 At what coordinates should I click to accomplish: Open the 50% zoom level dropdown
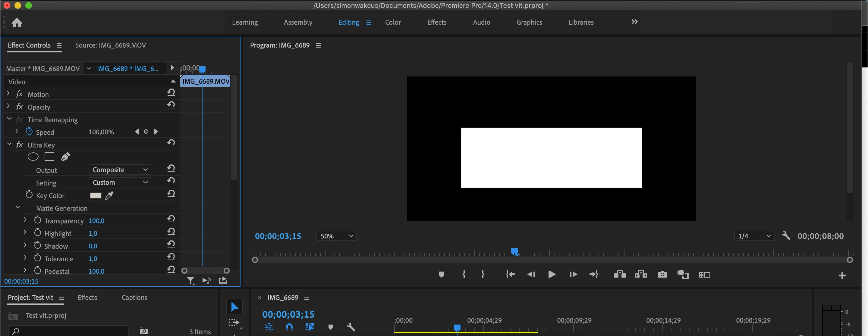pos(336,236)
